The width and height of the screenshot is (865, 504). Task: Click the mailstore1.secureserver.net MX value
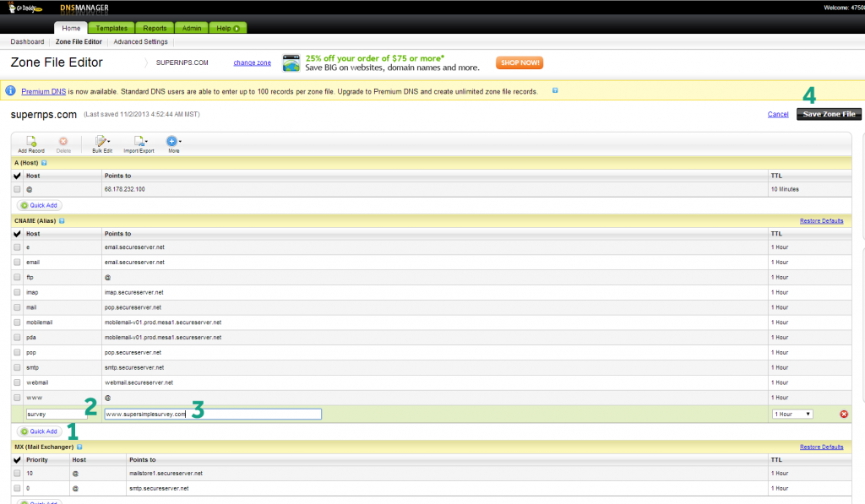tap(166, 473)
